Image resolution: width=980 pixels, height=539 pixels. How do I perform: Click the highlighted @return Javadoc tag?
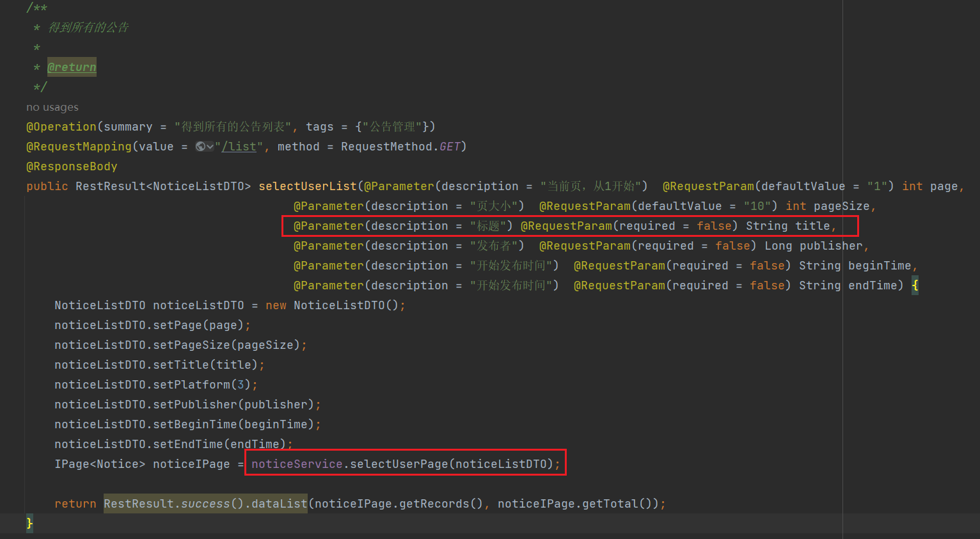(x=72, y=67)
